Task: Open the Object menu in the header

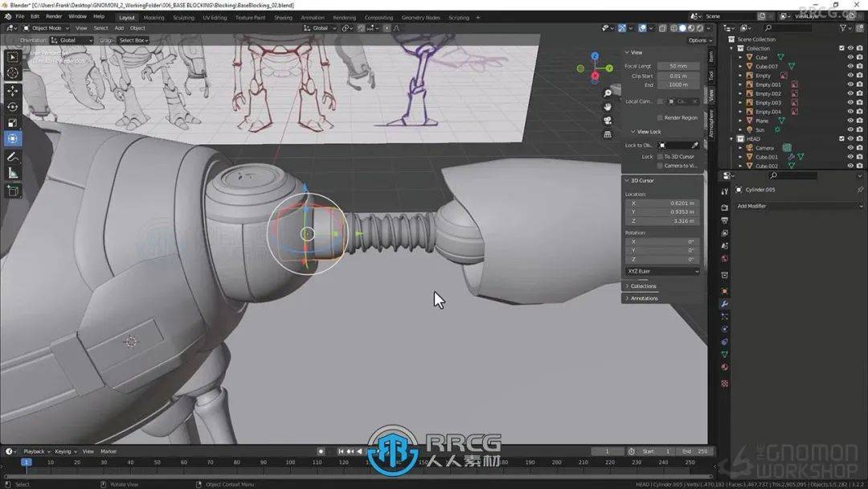Action: [137, 27]
